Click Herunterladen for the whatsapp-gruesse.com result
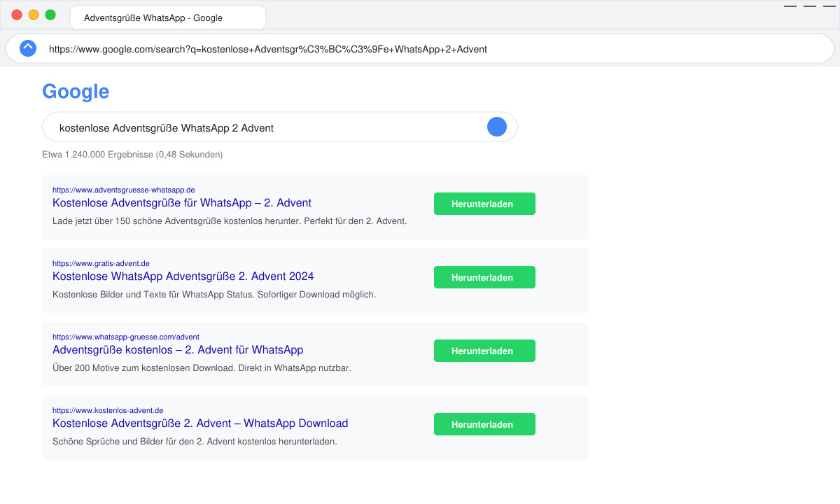 tap(484, 351)
